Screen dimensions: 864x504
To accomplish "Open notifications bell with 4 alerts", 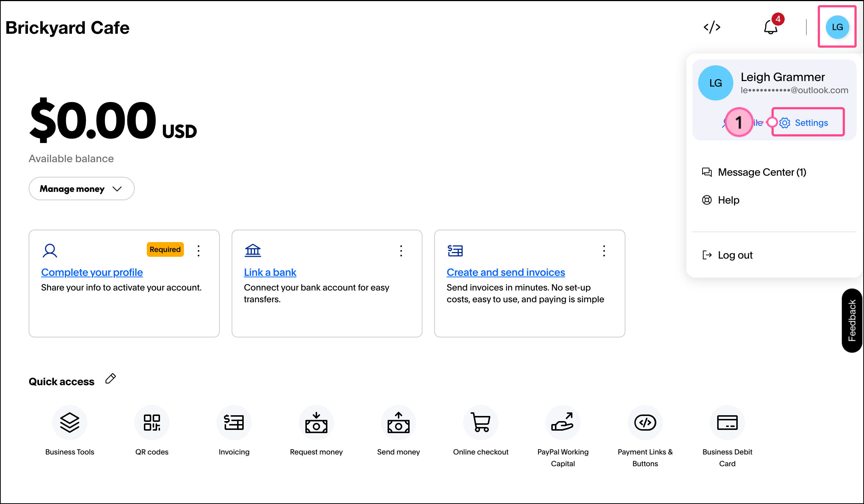I will click(x=771, y=26).
